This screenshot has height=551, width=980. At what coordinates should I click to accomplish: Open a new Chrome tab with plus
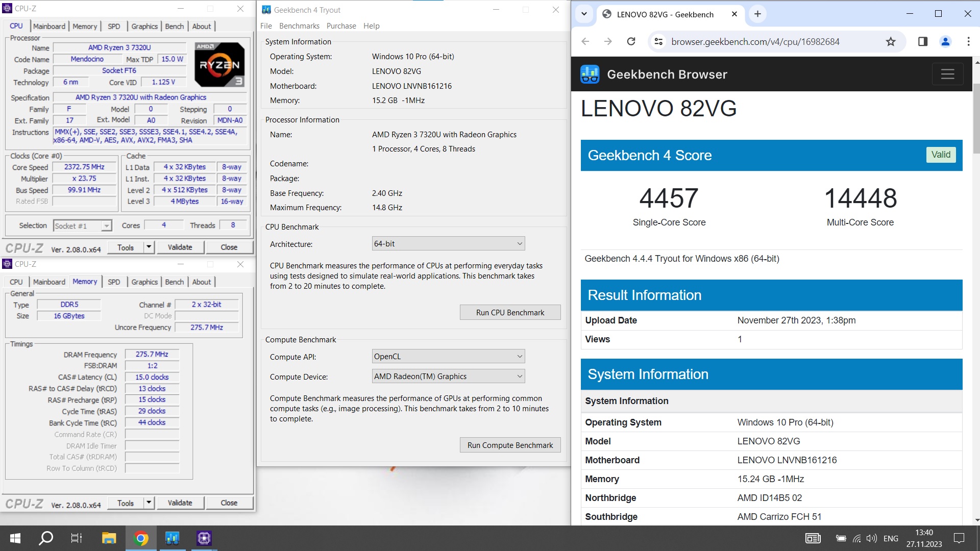click(757, 14)
